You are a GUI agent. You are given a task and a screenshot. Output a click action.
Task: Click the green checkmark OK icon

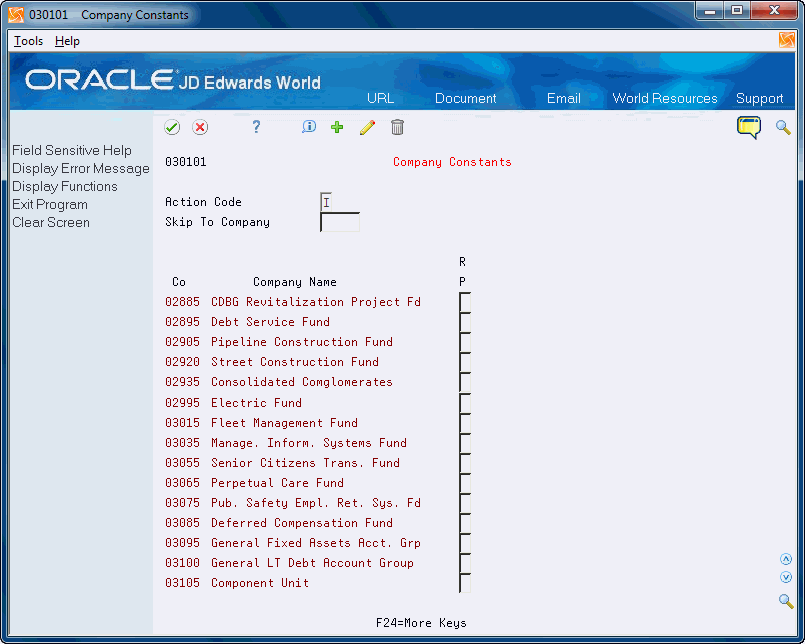pyautogui.click(x=172, y=127)
